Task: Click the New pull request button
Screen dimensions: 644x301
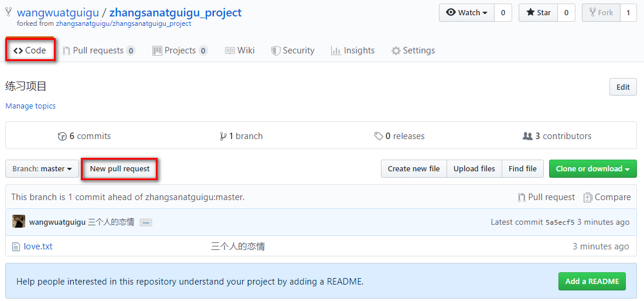Action: click(120, 169)
